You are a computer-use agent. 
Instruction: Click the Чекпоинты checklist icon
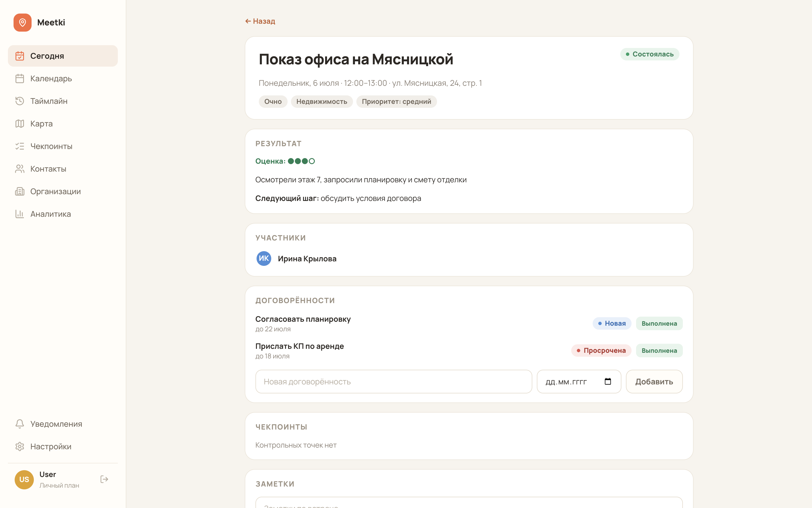[20, 146]
